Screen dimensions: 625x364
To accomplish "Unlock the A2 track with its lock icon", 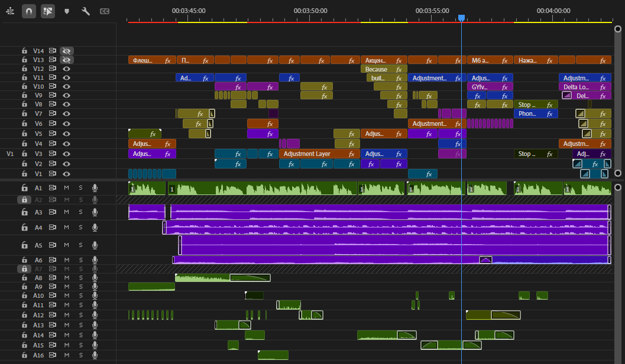I will click(24, 199).
